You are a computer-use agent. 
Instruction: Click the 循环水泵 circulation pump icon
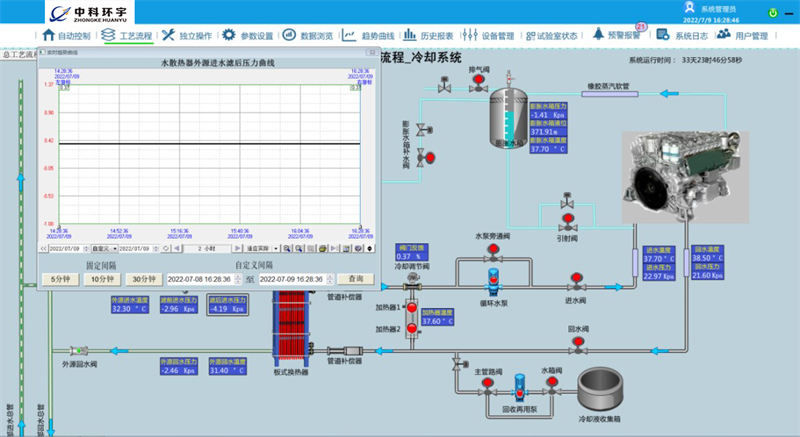(494, 279)
